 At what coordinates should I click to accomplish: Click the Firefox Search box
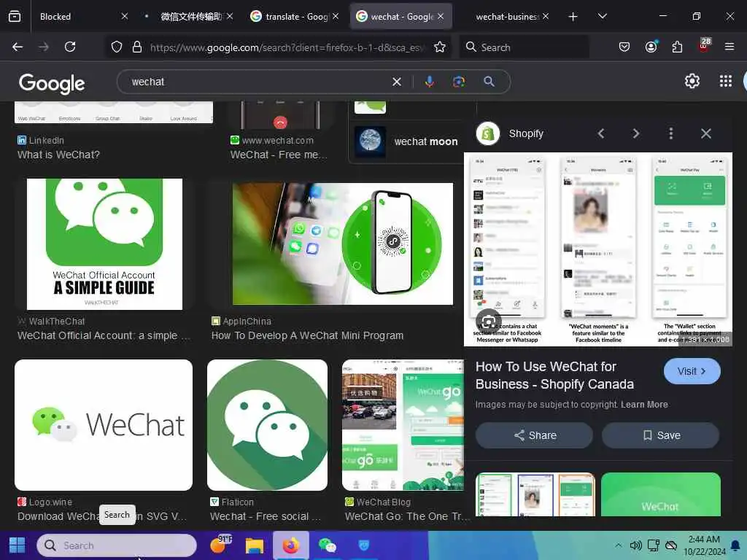pyautogui.click(x=524, y=47)
